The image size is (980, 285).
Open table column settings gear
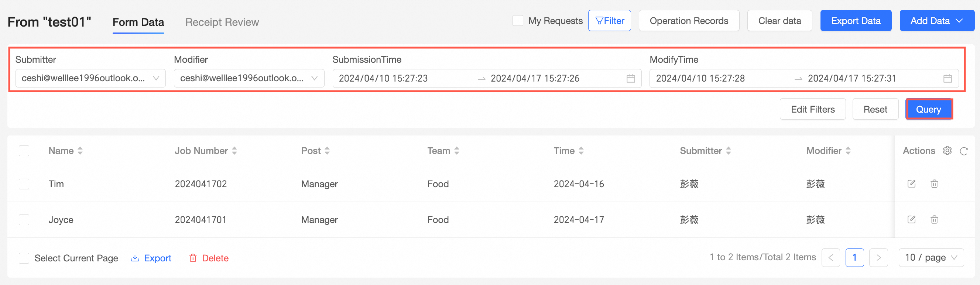[x=947, y=151]
